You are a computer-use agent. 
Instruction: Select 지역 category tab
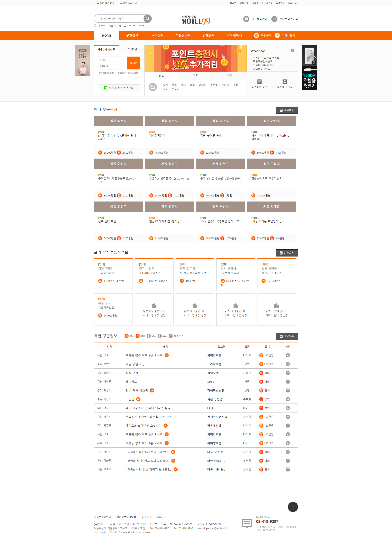(196, 76)
